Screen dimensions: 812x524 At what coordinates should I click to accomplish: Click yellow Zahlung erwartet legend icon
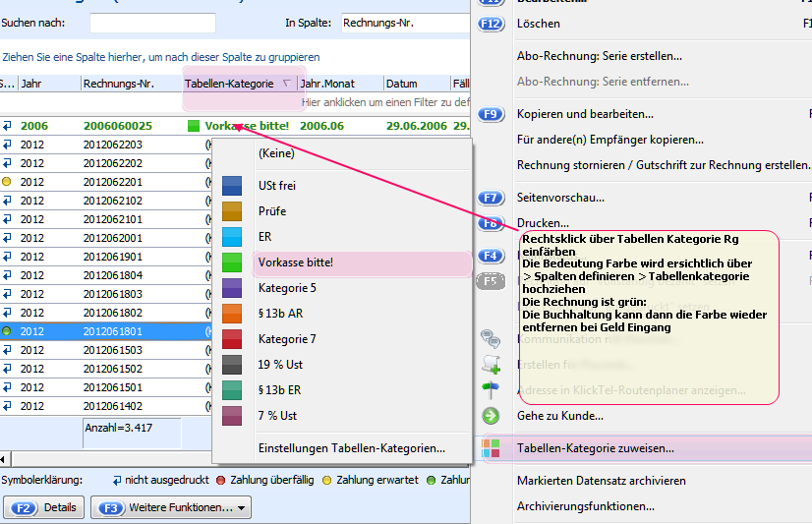coord(326,480)
